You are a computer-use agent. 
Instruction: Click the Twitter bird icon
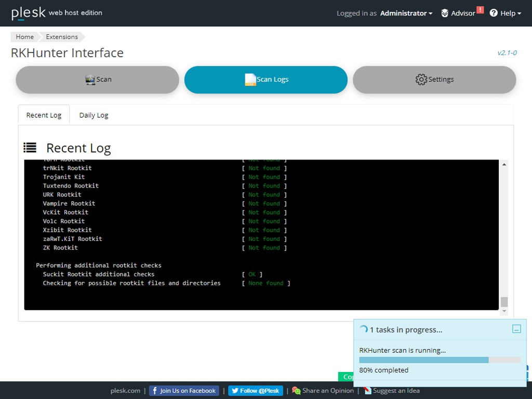tap(235, 391)
